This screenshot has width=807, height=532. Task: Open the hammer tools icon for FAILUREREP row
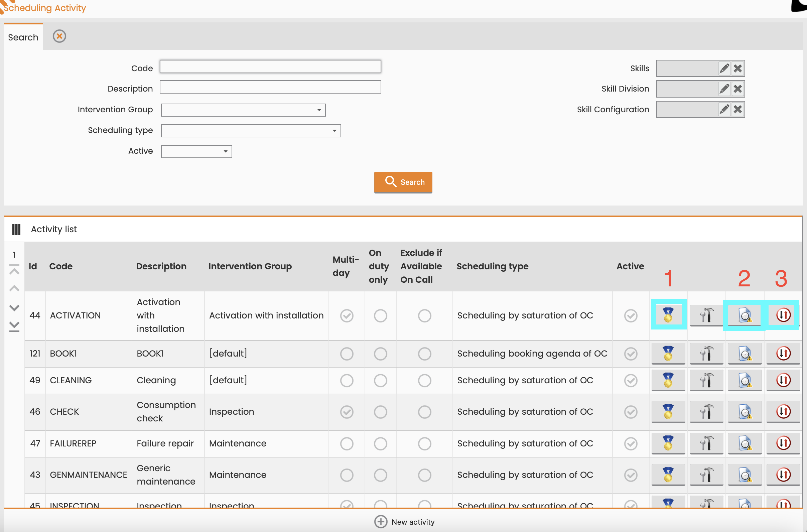pyautogui.click(x=707, y=443)
